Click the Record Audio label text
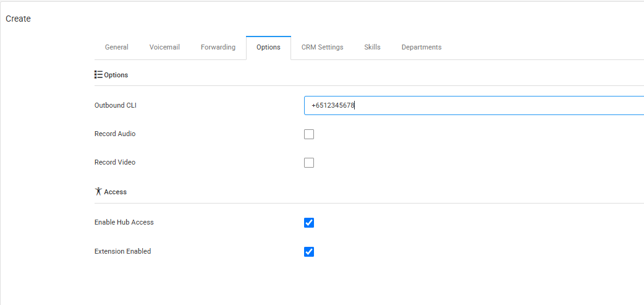 tap(115, 134)
